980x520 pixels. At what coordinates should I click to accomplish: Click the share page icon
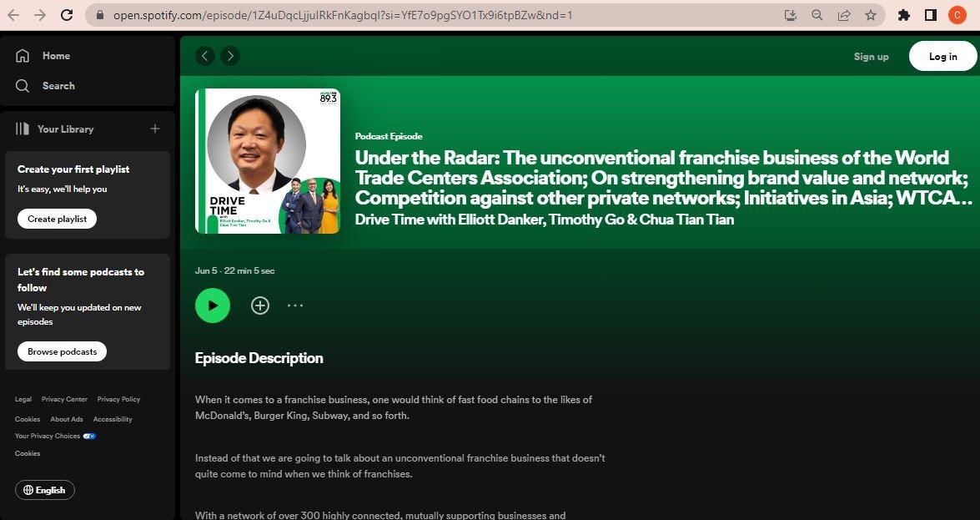coord(844,15)
